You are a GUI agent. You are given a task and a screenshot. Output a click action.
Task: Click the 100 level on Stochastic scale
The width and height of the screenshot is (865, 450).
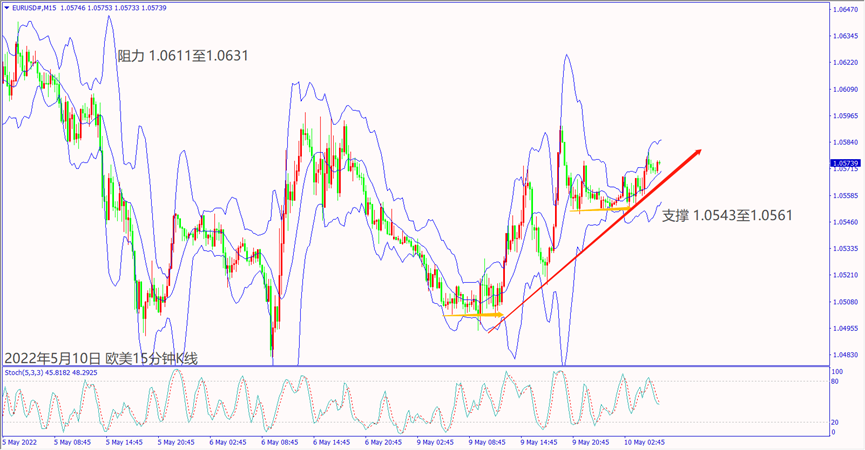click(839, 370)
